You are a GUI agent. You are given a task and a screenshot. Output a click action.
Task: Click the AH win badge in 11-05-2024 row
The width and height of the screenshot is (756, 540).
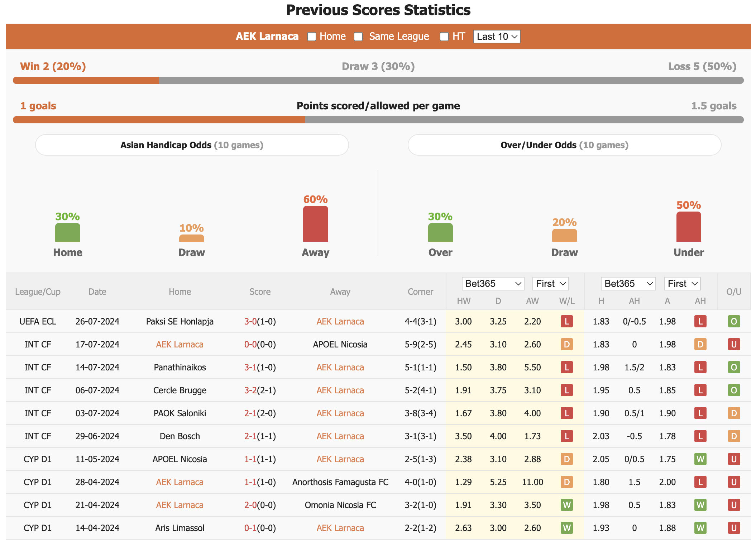[700, 459]
